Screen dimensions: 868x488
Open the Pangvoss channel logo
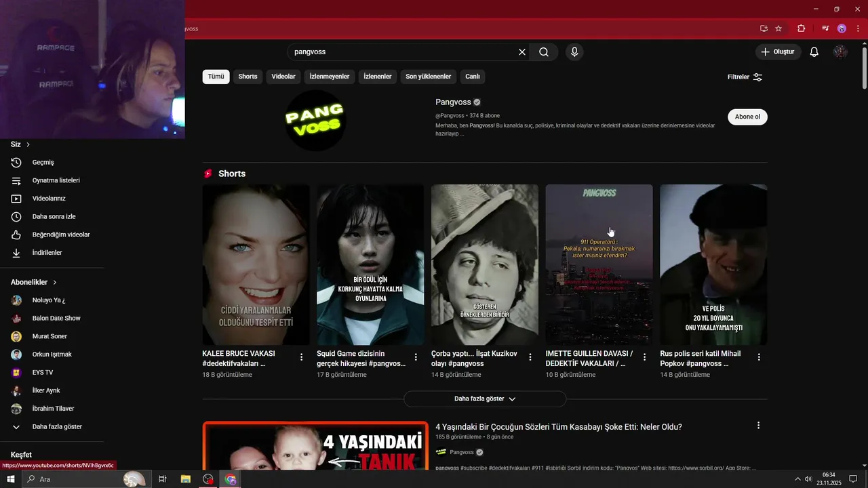pos(315,120)
